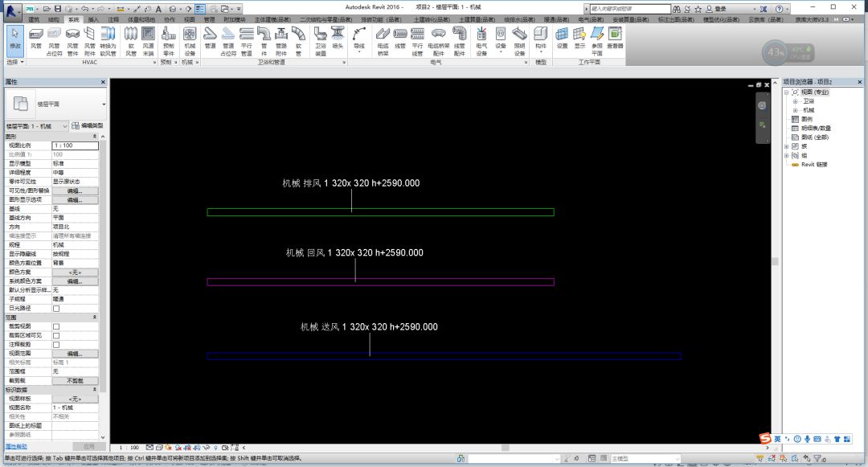This screenshot has width=868, height=467.
Task: Open the 管理 ribbon tab
Action: click(x=209, y=19)
